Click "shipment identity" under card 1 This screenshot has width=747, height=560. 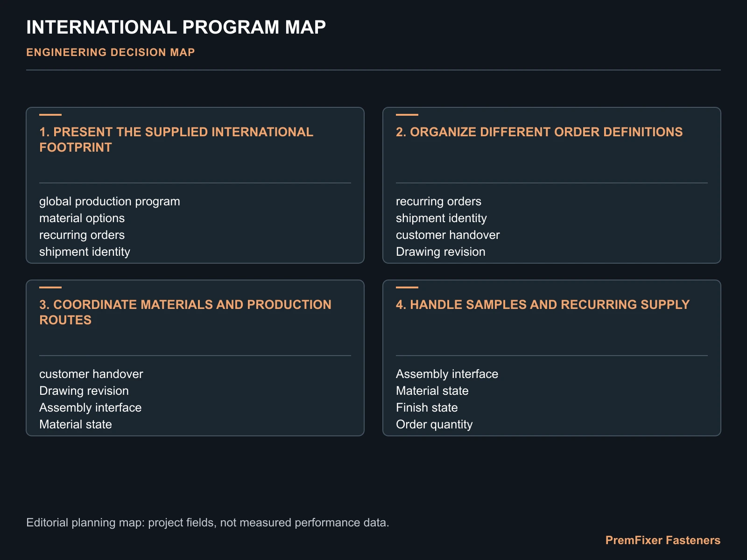85,252
